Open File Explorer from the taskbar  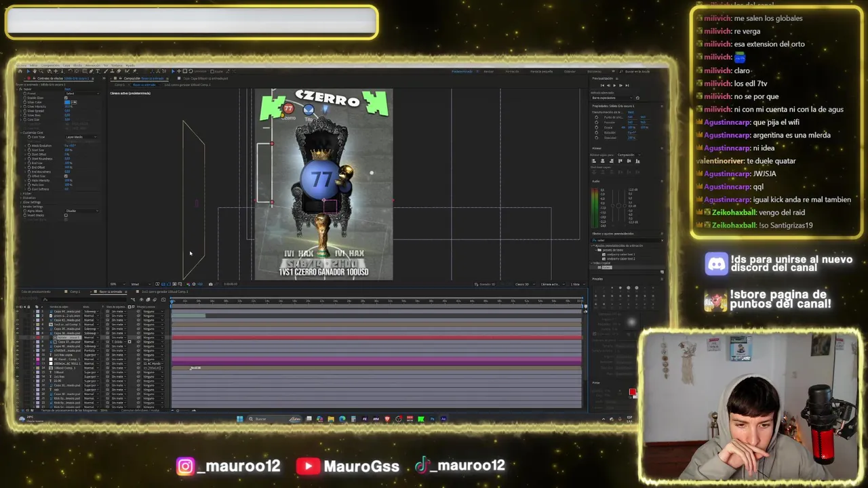pyautogui.click(x=331, y=419)
